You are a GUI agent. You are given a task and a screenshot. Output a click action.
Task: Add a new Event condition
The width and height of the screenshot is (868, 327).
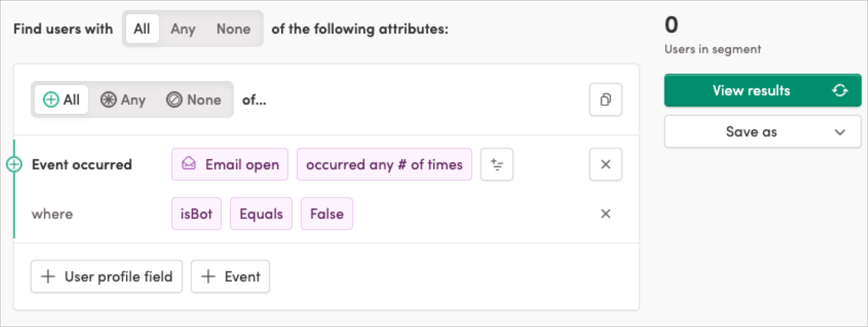230,277
